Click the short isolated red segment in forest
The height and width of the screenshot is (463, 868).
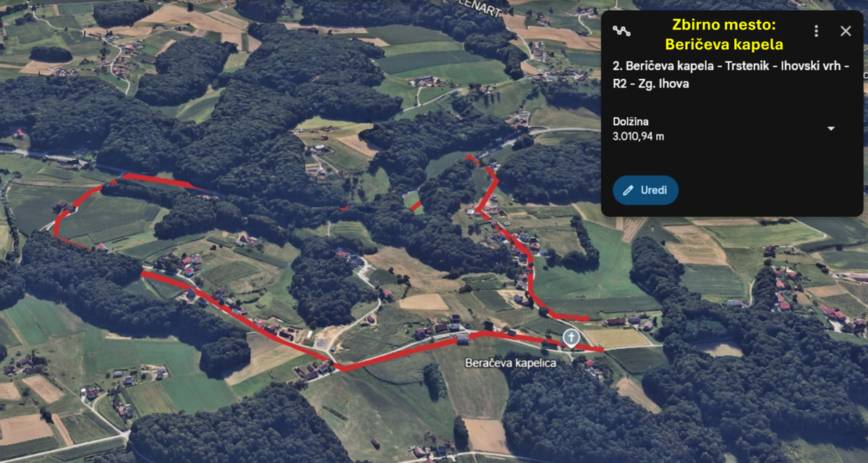coord(416,206)
